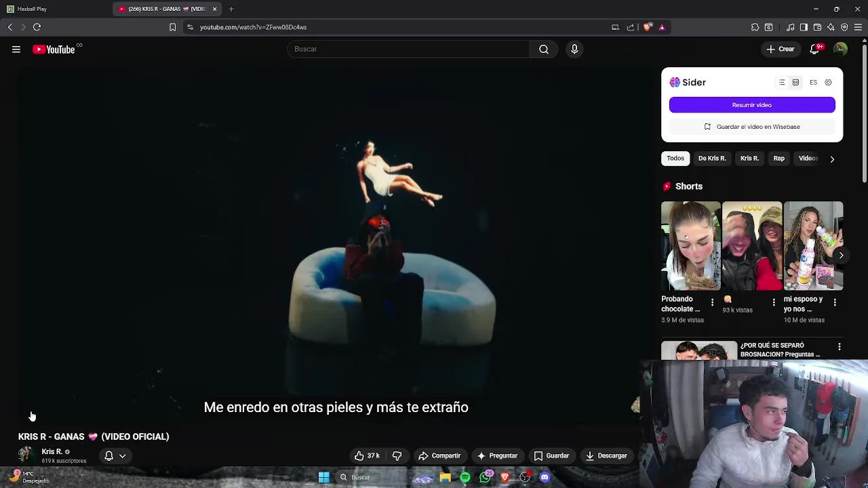This screenshot has height=488, width=868.
Task: Start voice search with the microphone
Action: (574, 49)
